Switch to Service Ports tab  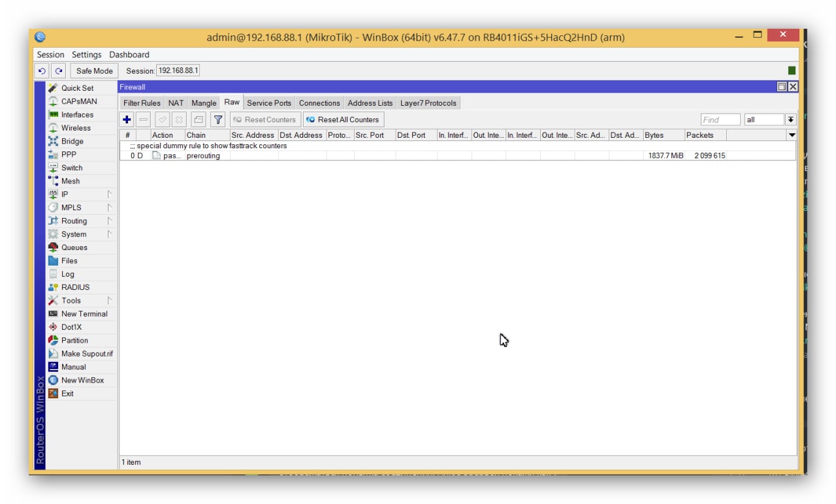(269, 103)
